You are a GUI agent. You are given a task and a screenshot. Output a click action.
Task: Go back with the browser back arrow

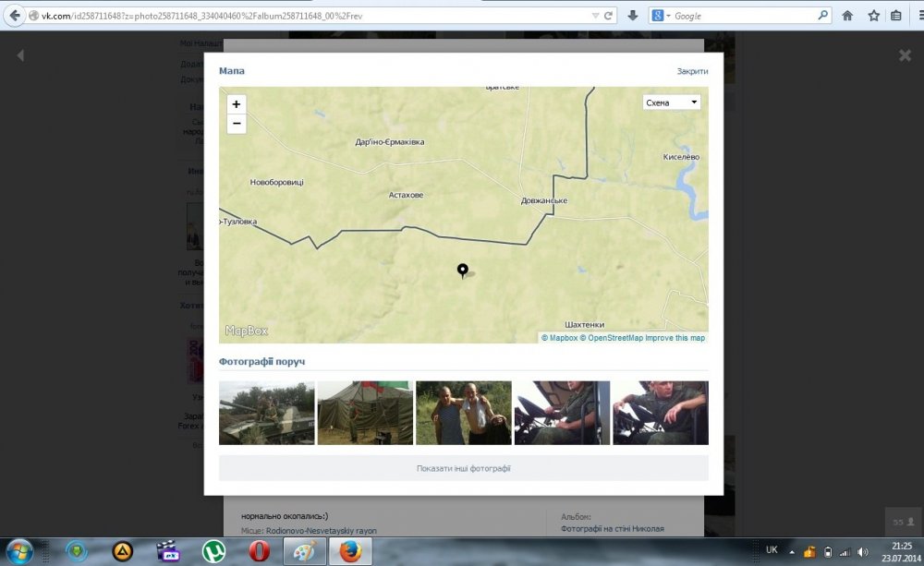tap(15, 16)
